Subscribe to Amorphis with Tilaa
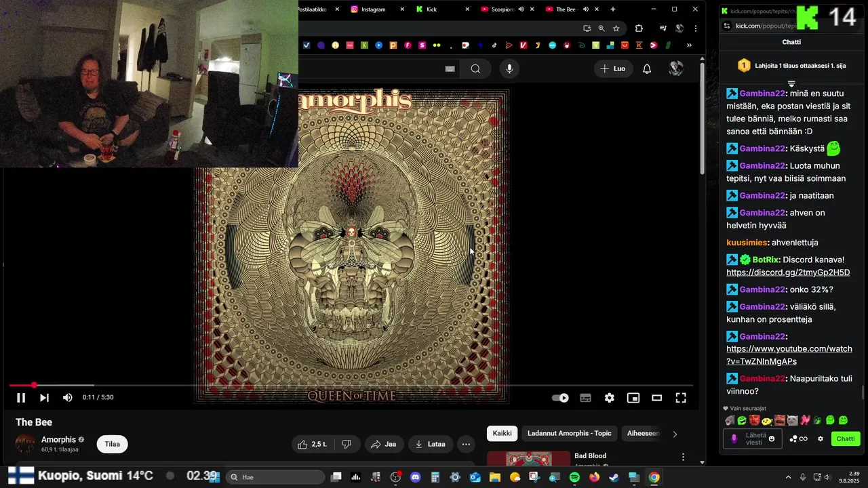This screenshot has height=488, width=868. pyautogui.click(x=112, y=444)
